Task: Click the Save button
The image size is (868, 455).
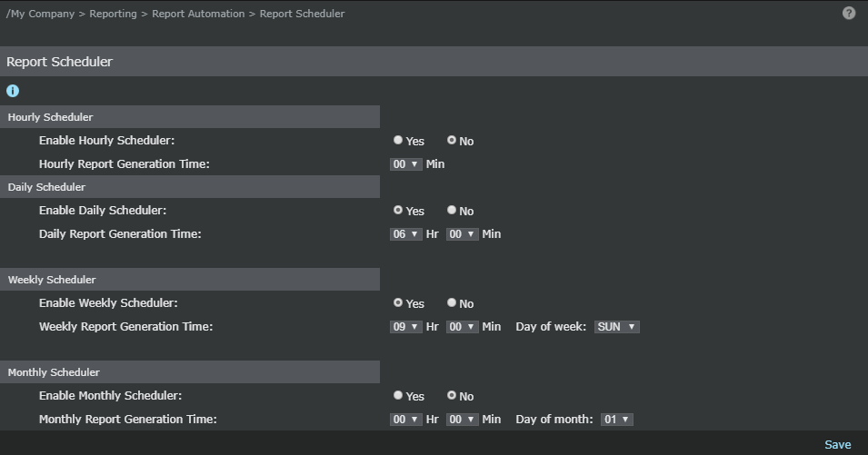Action: tap(838, 444)
